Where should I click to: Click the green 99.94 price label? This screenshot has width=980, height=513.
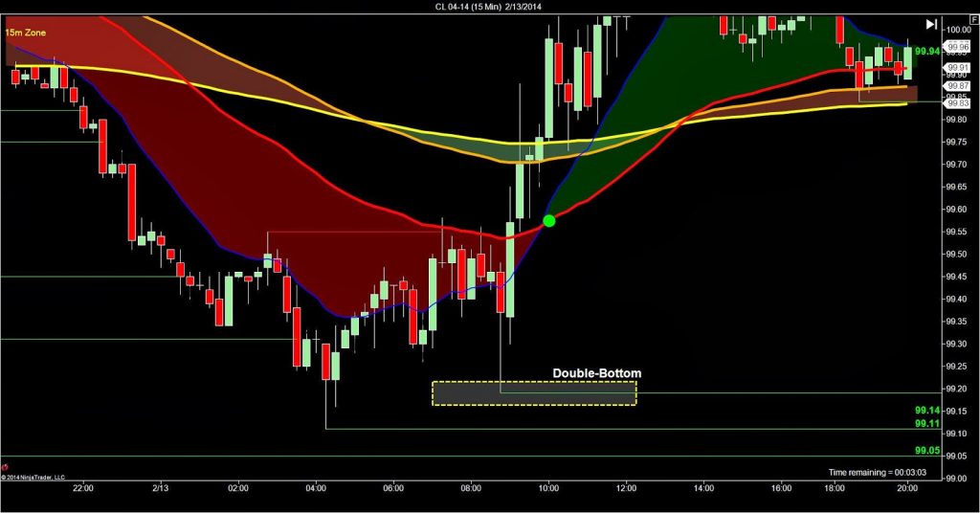tap(926, 52)
